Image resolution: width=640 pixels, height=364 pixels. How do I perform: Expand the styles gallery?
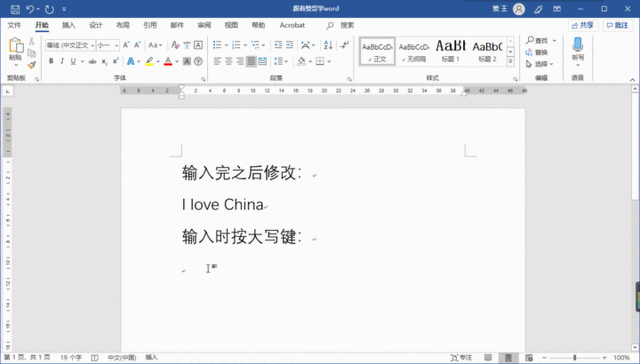(510, 62)
